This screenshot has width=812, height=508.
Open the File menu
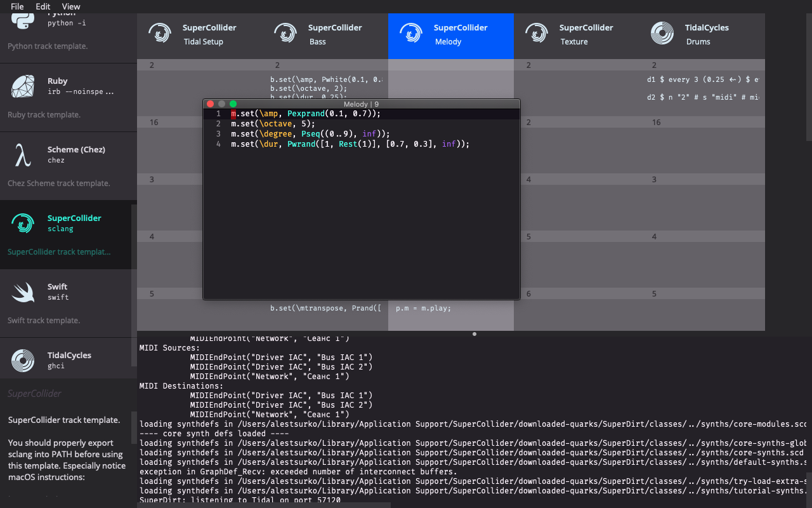click(17, 6)
